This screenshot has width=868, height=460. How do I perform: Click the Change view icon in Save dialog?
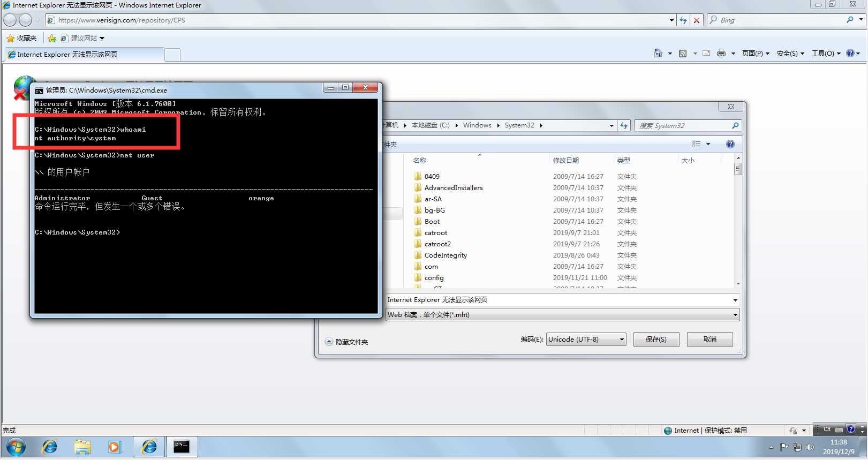click(696, 144)
